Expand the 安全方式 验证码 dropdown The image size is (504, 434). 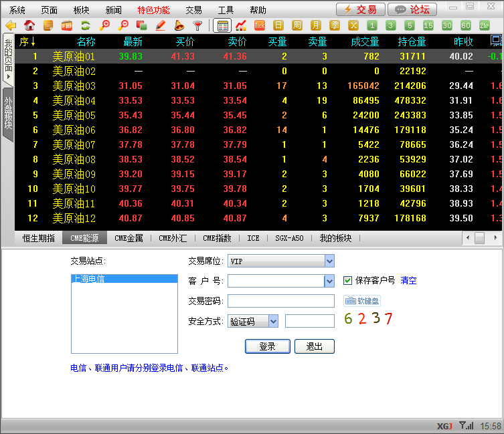pyautogui.click(x=272, y=322)
